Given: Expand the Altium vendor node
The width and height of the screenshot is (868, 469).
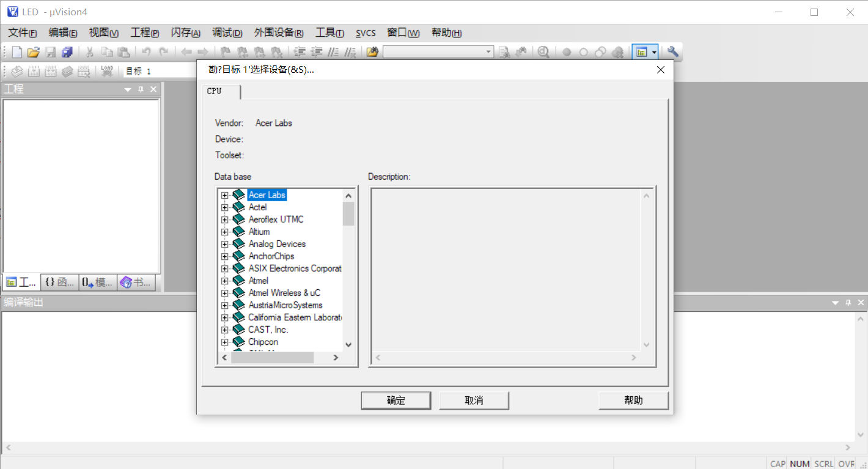Looking at the screenshot, I should [x=224, y=232].
